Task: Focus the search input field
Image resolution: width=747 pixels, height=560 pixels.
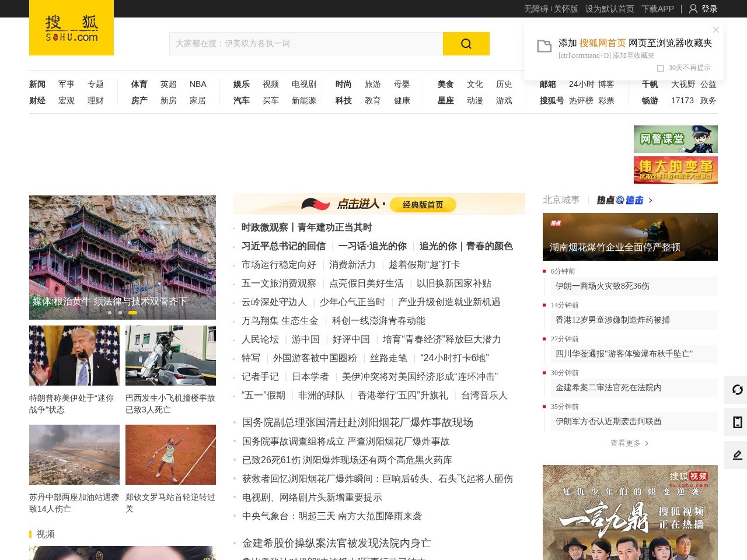Action: 306,44
